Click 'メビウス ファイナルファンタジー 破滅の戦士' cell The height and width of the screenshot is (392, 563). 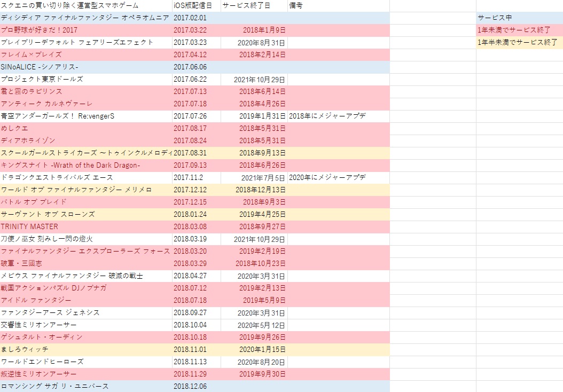[86, 276]
